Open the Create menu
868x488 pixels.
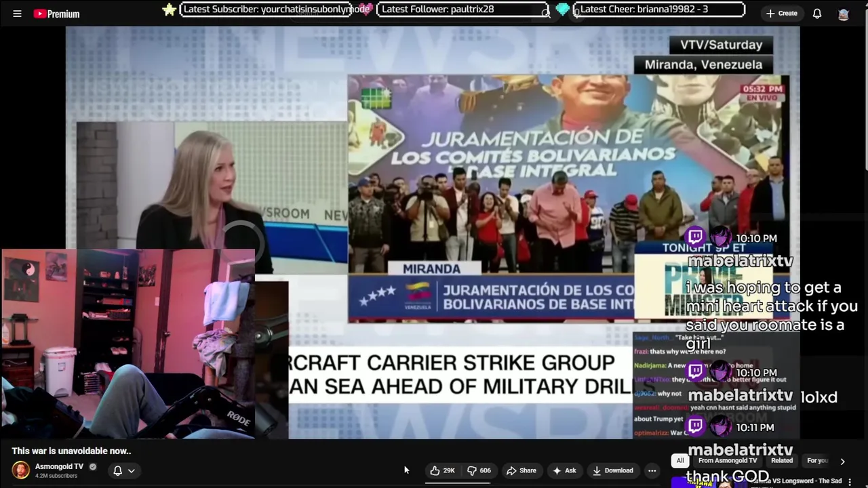(x=781, y=14)
